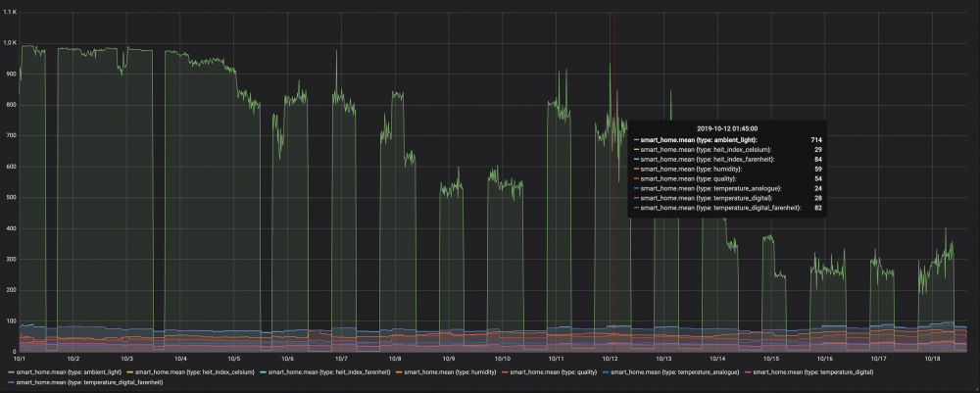This screenshot has height=393, width=980.
Task: Open the cyan heit_index_farenheit color swatch
Action: 263,372
